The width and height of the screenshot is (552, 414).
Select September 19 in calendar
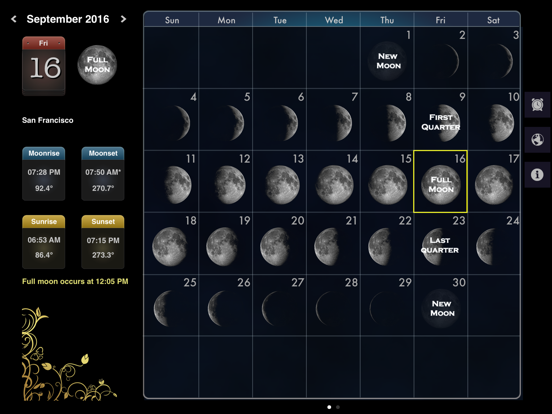point(225,243)
